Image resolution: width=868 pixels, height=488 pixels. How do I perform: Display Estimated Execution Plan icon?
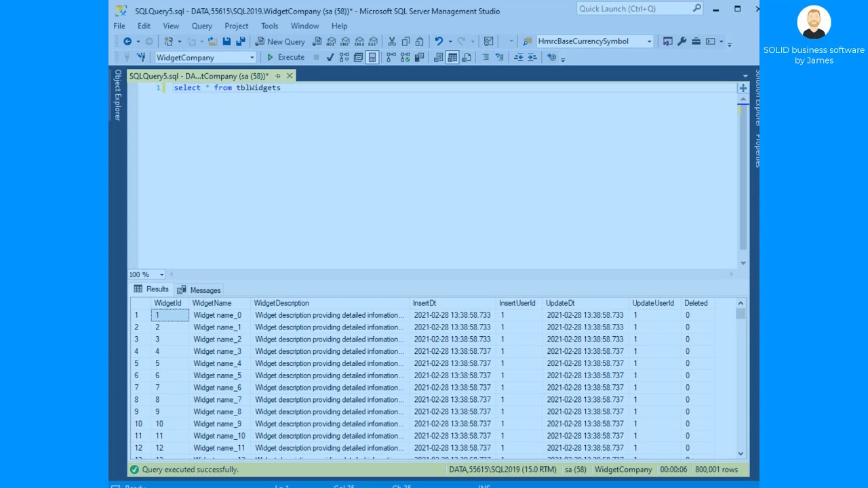344,58
